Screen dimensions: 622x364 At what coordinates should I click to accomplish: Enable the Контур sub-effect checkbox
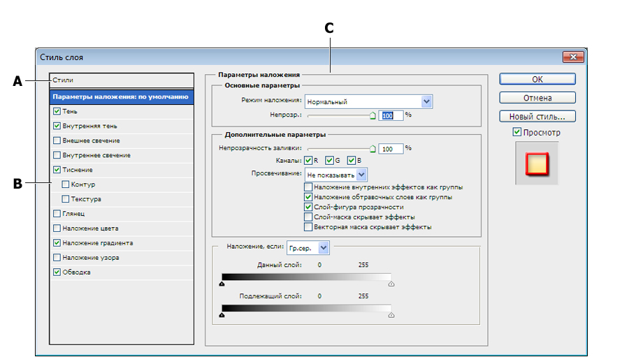[x=66, y=184]
